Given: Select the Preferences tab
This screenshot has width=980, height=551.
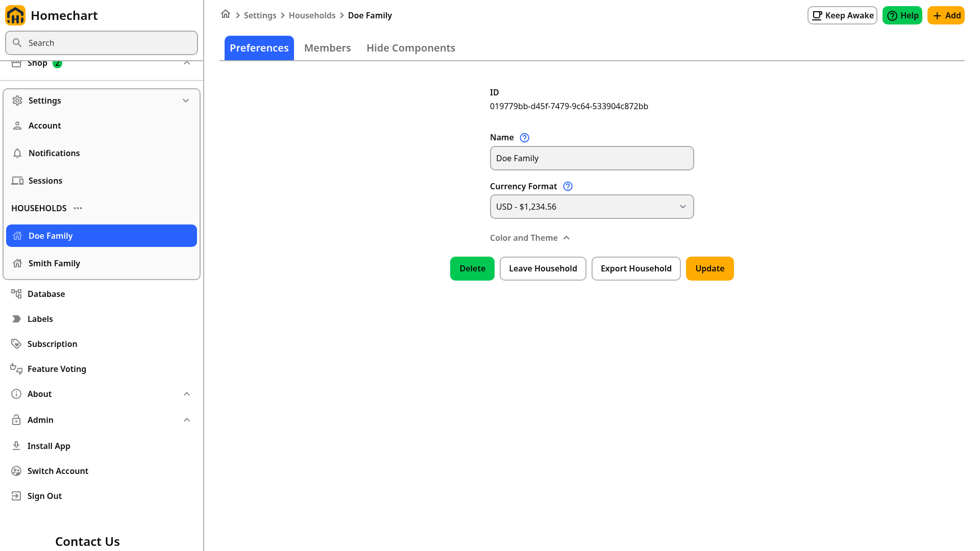Looking at the screenshot, I should tap(259, 48).
